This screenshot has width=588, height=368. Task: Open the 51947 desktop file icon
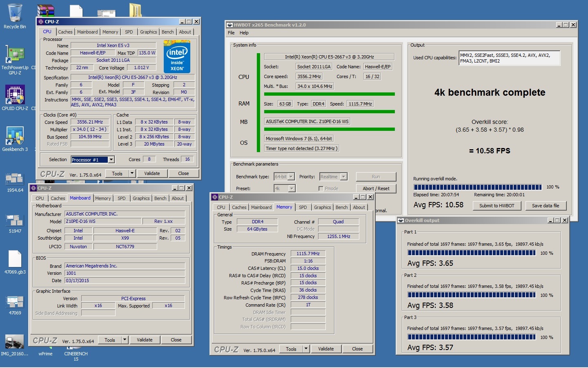coord(15,223)
